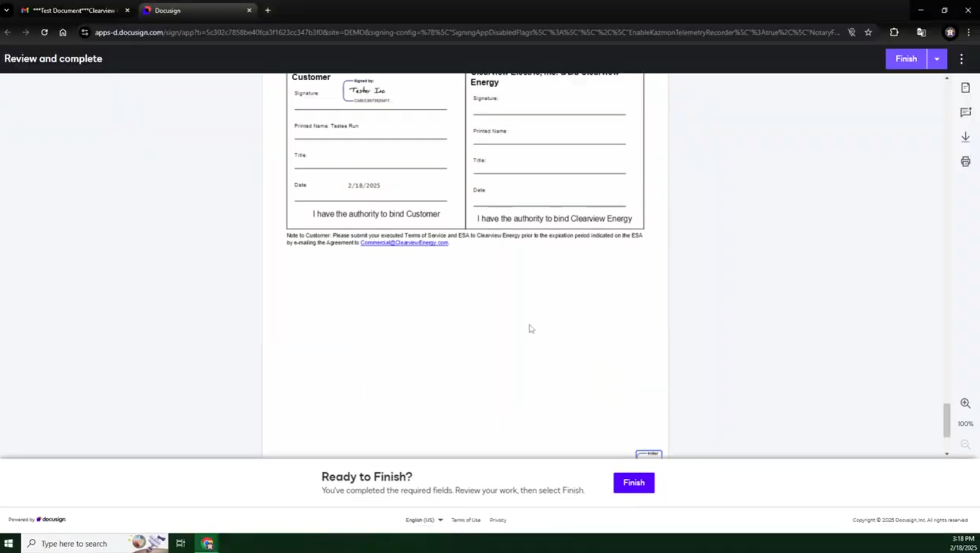
Task: Open the document pages panel icon
Action: (965, 88)
